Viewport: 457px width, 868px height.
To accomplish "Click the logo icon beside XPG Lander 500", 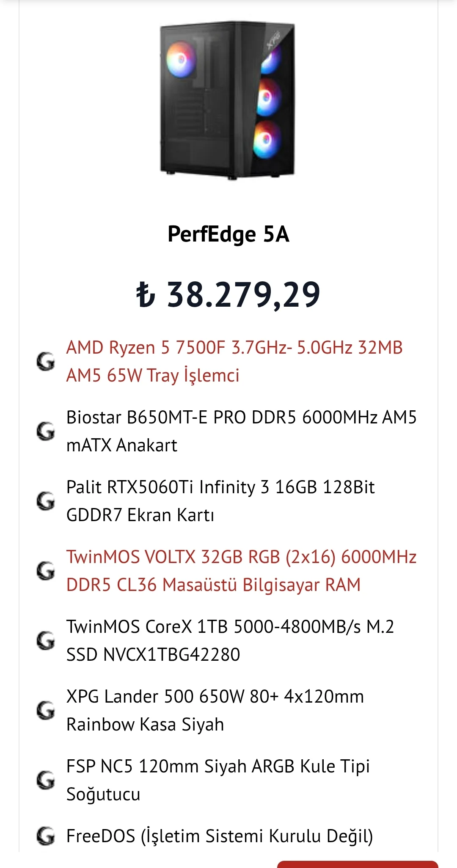I will 46,710.
